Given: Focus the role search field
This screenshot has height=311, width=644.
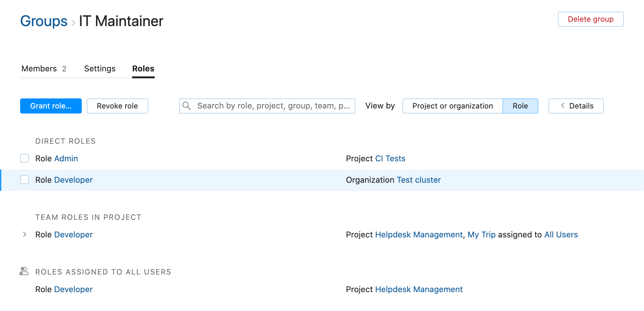Looking at the screenshot, I should pyautogui.click(x=273, y=106).
